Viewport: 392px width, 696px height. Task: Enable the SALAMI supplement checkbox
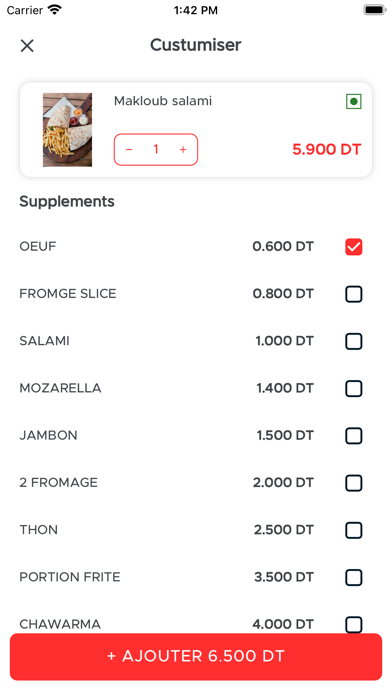[354, 341]
